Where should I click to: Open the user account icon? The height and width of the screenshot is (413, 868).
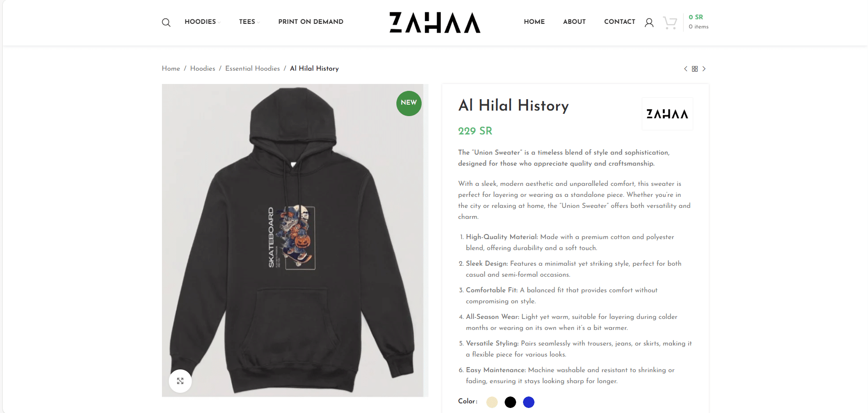coord(649,22)
